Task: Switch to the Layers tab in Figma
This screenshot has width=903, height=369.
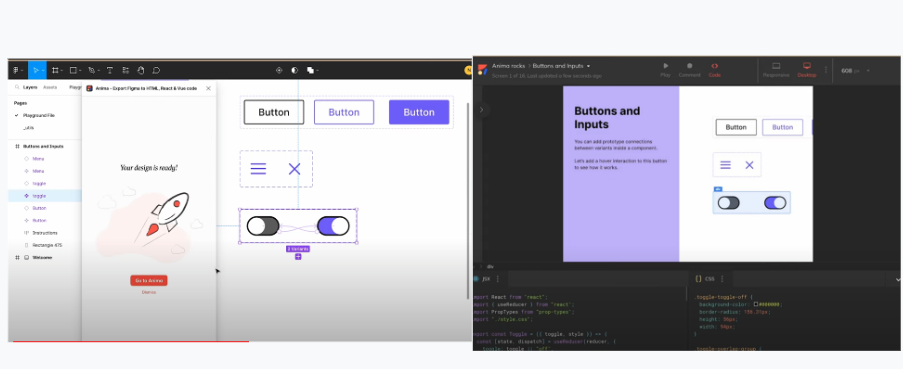Action: 30,88
